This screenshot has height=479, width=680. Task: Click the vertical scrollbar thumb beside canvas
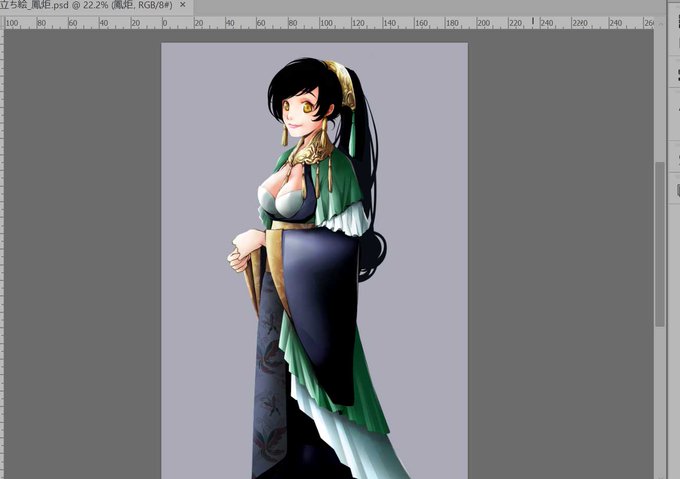660,244
